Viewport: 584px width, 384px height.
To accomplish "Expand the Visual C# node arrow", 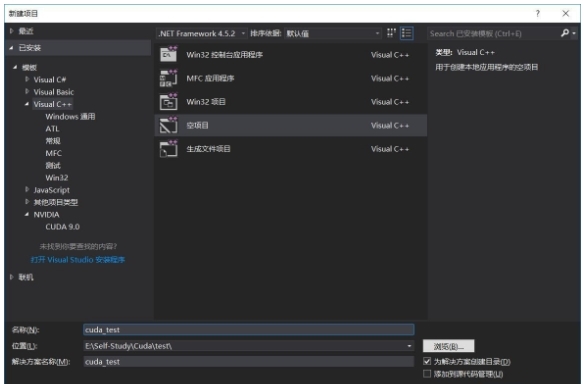I will click(x=27, y=79).
